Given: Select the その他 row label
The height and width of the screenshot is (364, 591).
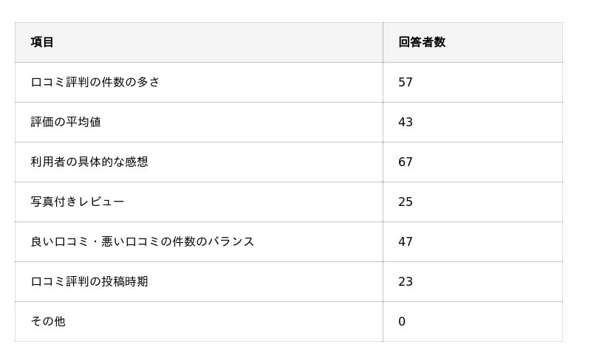Looking at the screenshot, I should point(48,321).
